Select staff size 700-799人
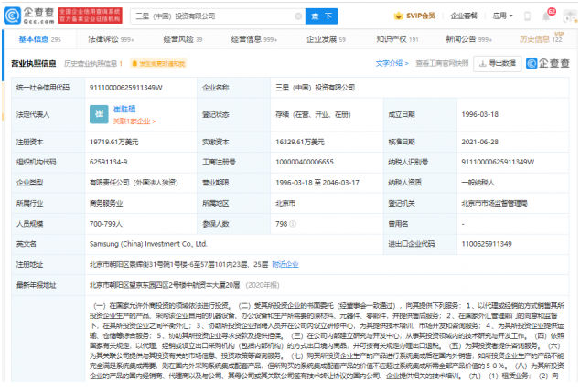 (x=106, y=224)
